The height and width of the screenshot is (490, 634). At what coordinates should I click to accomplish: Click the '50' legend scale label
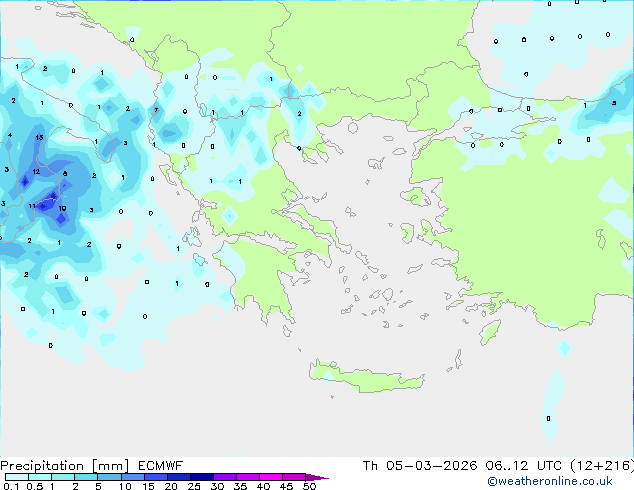point(309,486)
